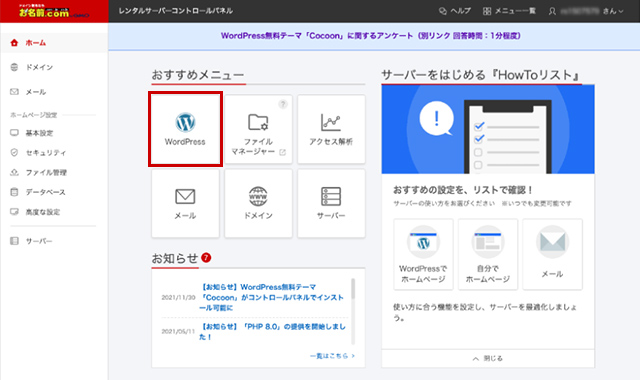The image size is (640, 380).
Task: Open the メール tile in おすすめメニュー
Action: [x=185, y=203]
